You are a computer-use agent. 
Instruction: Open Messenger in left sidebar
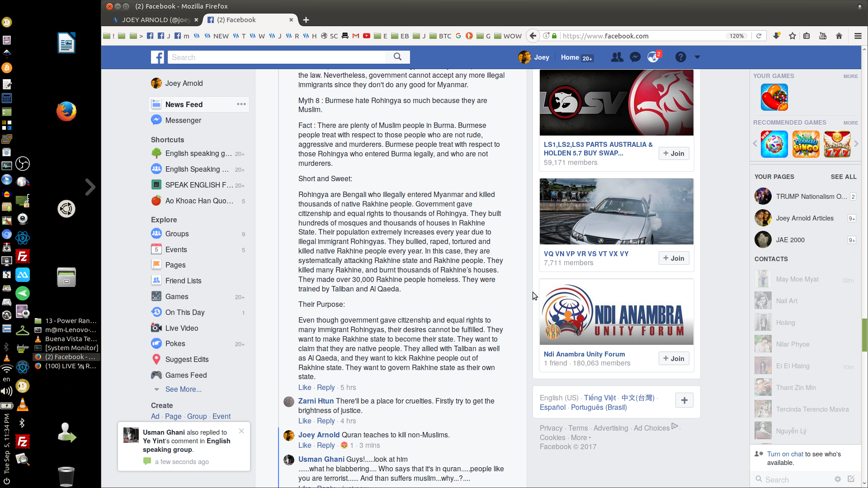click(183, 120)
